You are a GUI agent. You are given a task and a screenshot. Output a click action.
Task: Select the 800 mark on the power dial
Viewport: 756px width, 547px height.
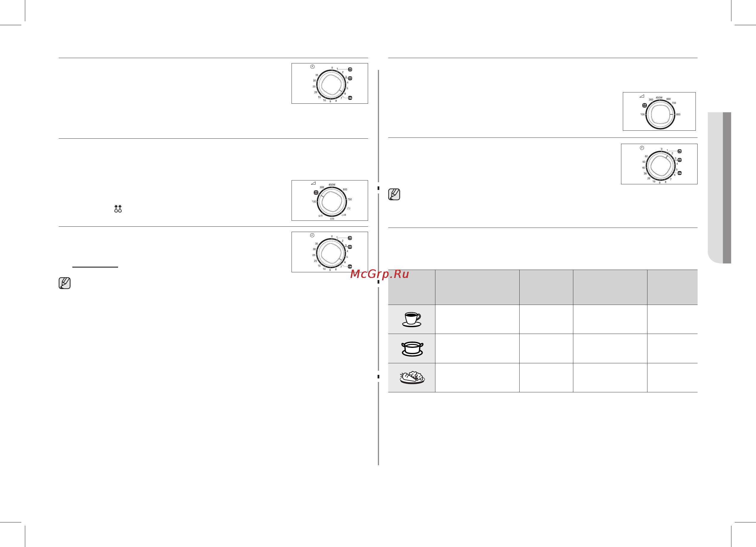678,115
